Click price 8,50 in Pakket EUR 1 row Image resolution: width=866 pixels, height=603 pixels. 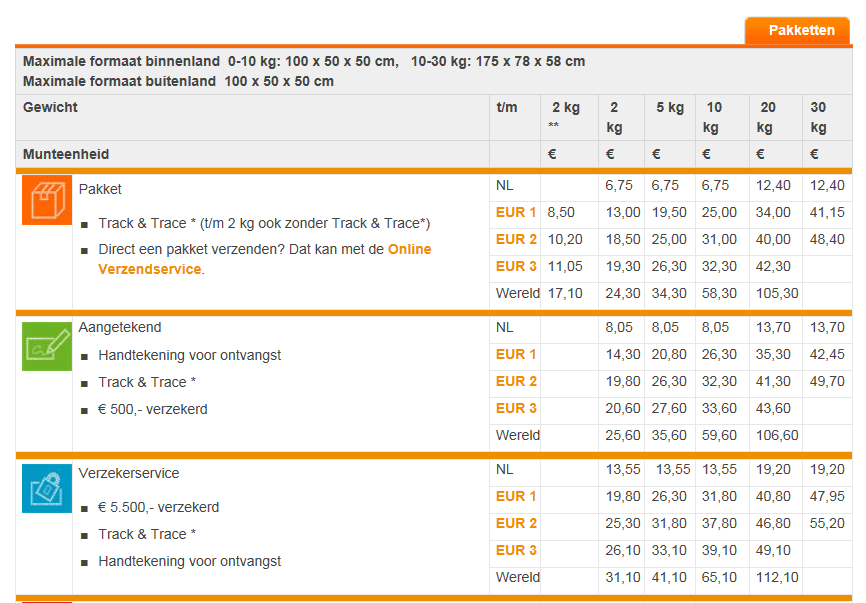point(561,213)
